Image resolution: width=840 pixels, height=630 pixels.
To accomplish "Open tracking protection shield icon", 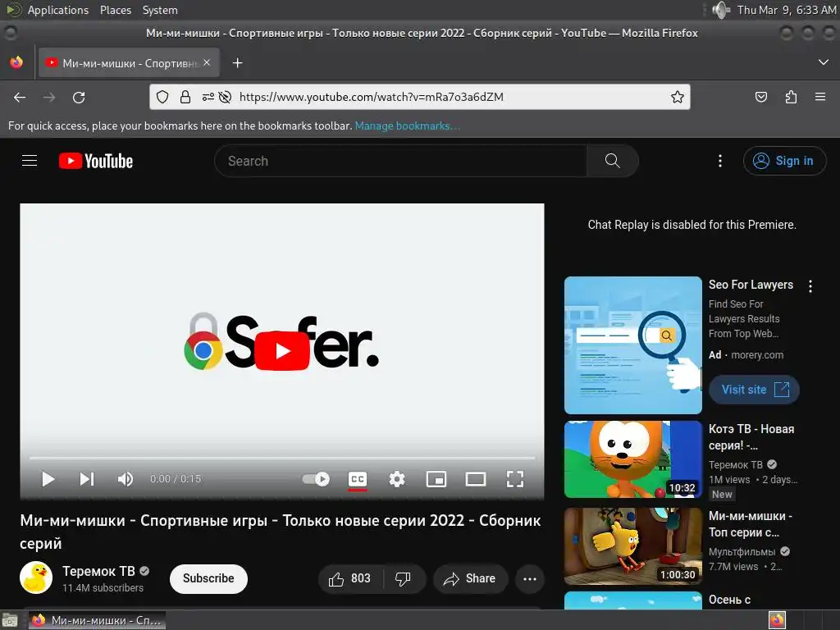I will coord(162,97).
